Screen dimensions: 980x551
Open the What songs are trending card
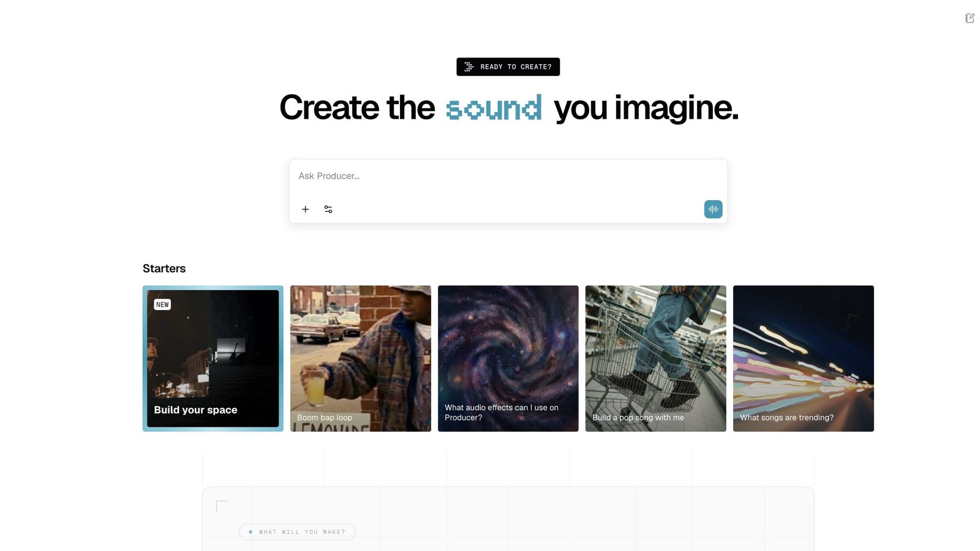click(x=803, y=358)
